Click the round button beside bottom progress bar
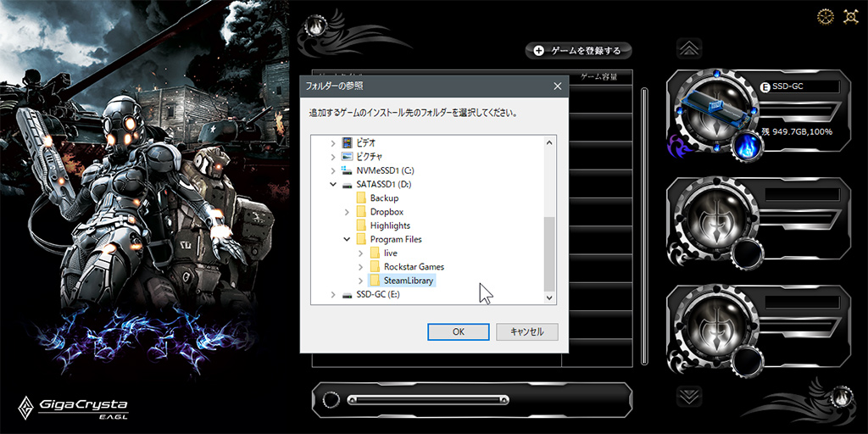The width and height of the screenshot is (868, 434). tap(331, 400)
